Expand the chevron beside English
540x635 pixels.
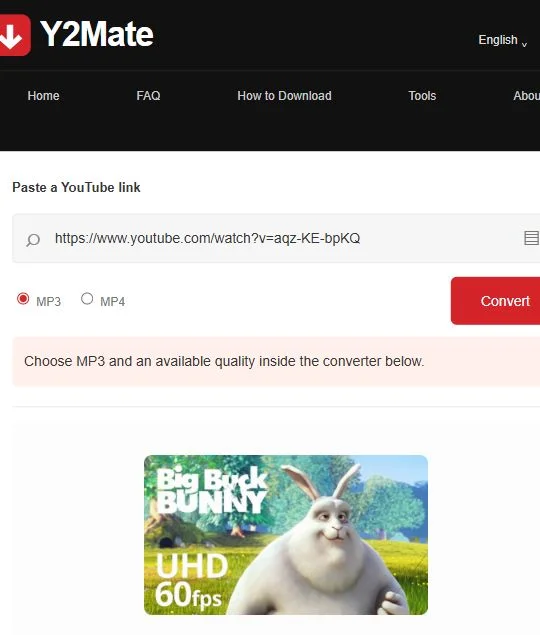[x=524, y=44]
